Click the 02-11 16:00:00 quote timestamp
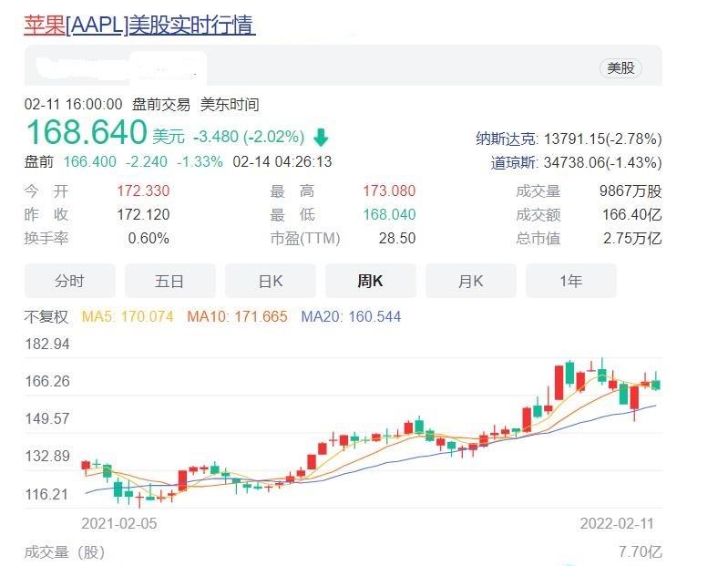The width and height of the screenshot is (728, 566). 74,104
